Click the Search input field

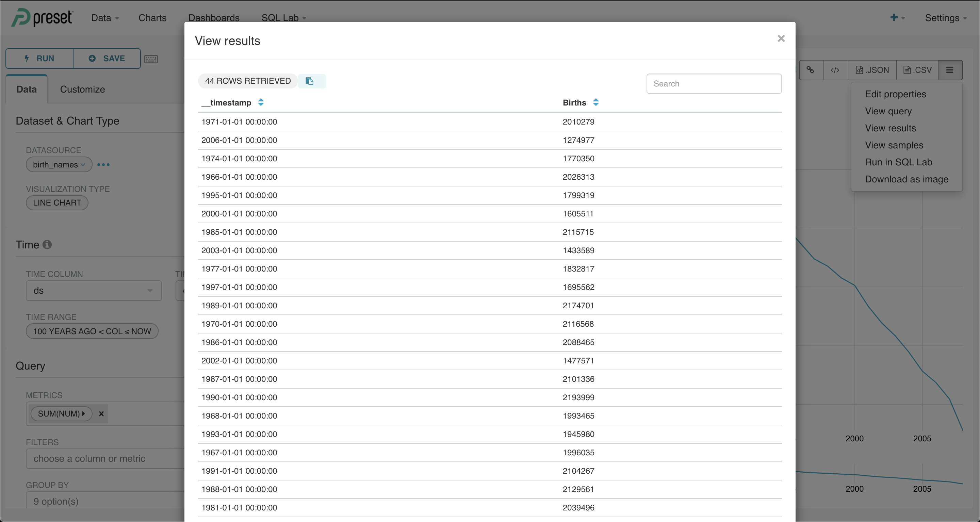[714, 84]
